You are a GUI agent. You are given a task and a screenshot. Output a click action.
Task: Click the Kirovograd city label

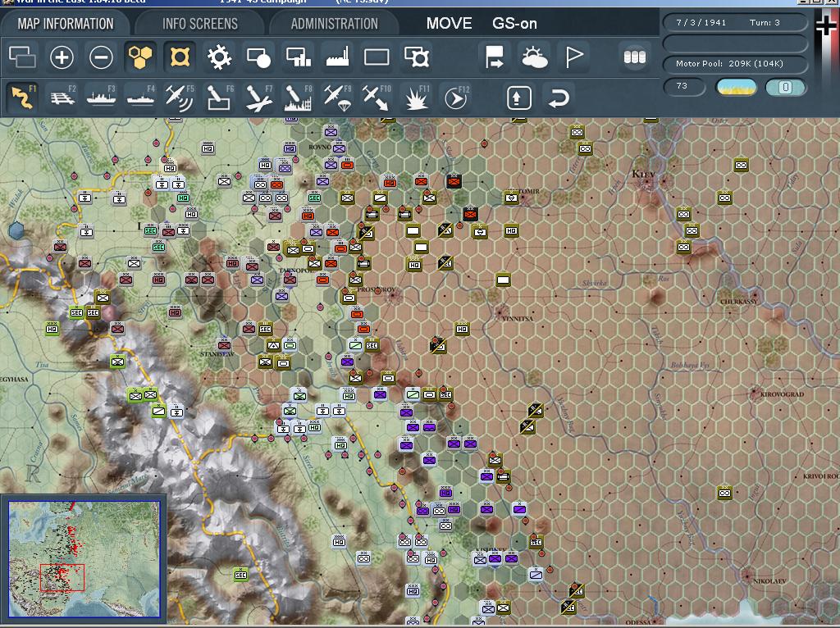click(x=783, y=394)
